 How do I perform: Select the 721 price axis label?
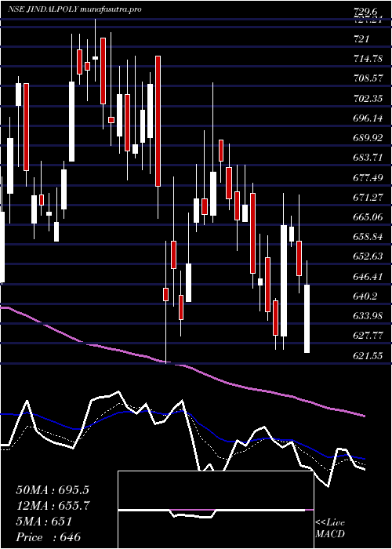[361, 38]
